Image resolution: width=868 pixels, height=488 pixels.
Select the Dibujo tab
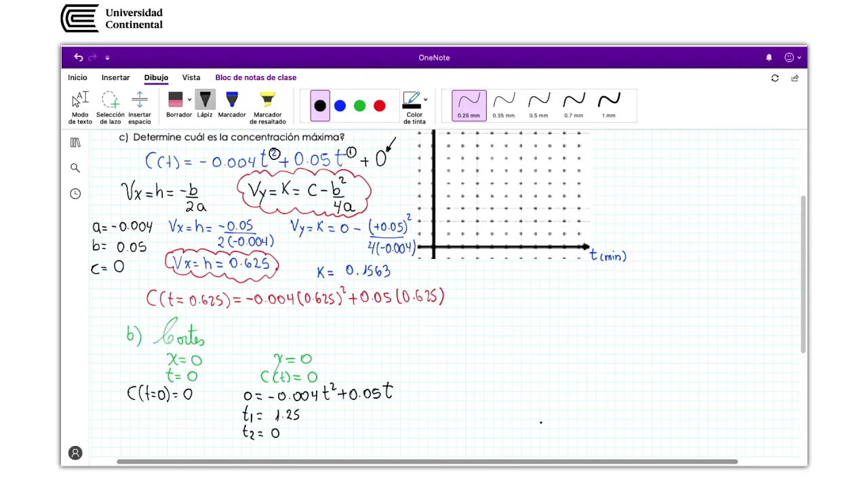(x=156, y=78)
